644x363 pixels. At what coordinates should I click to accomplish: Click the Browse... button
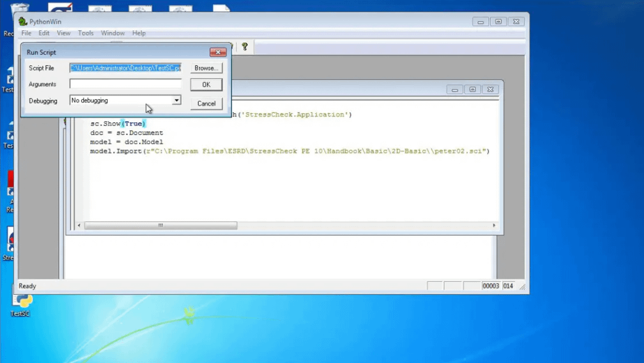206,68
